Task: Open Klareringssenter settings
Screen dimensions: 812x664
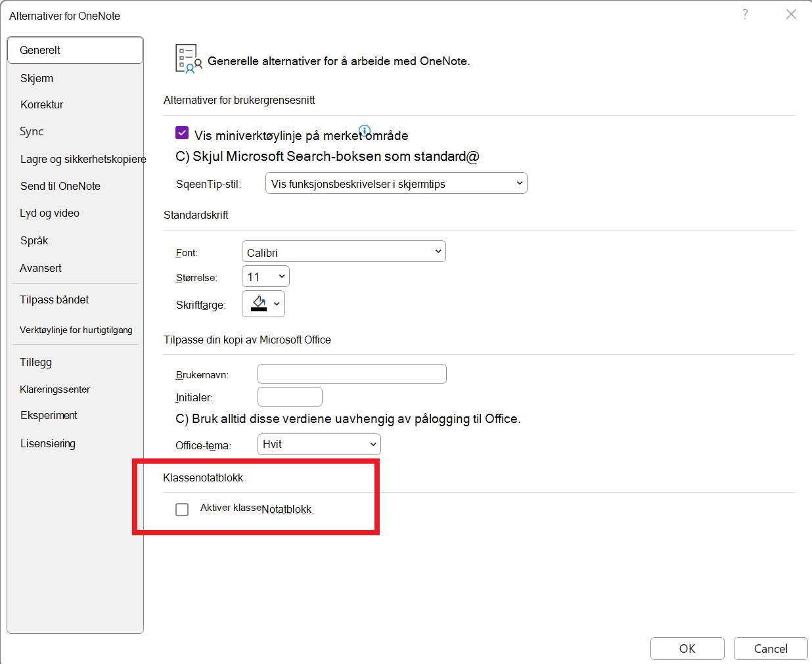Action: [x=55, y=389]
